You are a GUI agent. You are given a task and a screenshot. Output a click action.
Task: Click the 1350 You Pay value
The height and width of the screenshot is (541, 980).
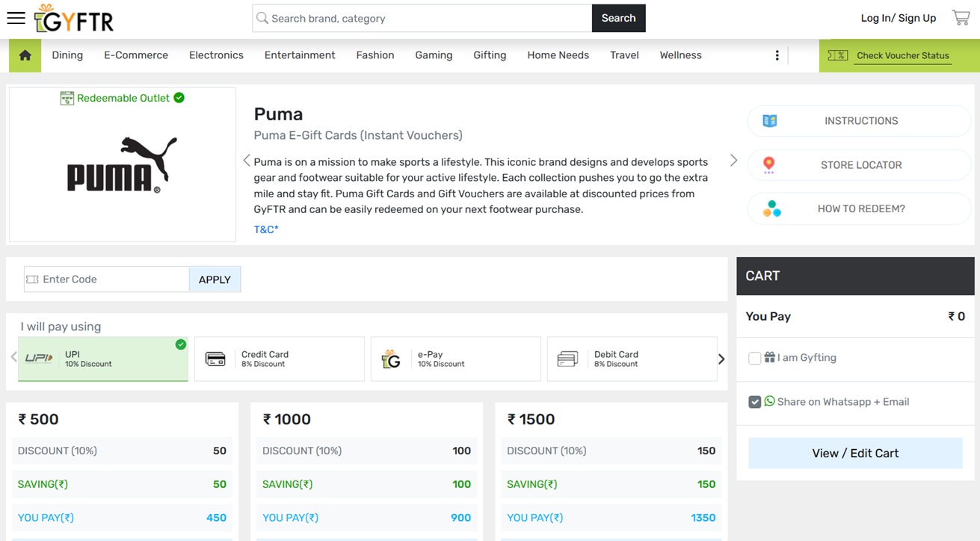tap(703, 518)
